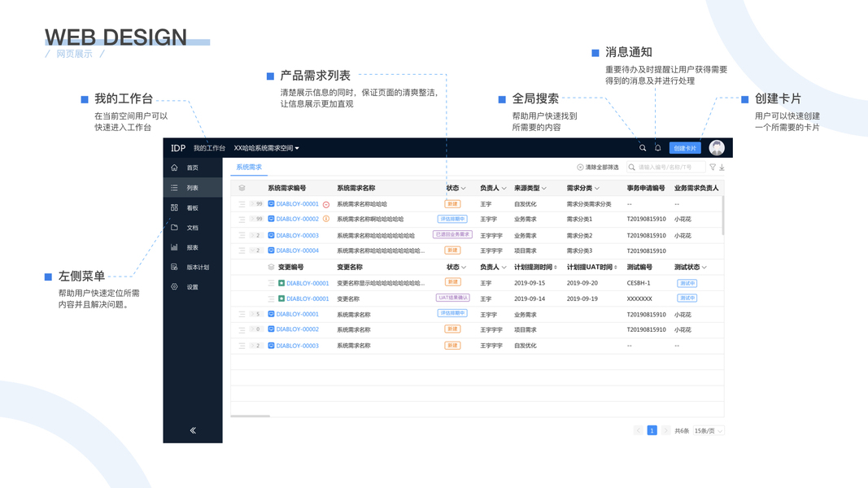Open 看板 board view in sidebar
Viewport: 868px width, 488px height.
(193, 208)
